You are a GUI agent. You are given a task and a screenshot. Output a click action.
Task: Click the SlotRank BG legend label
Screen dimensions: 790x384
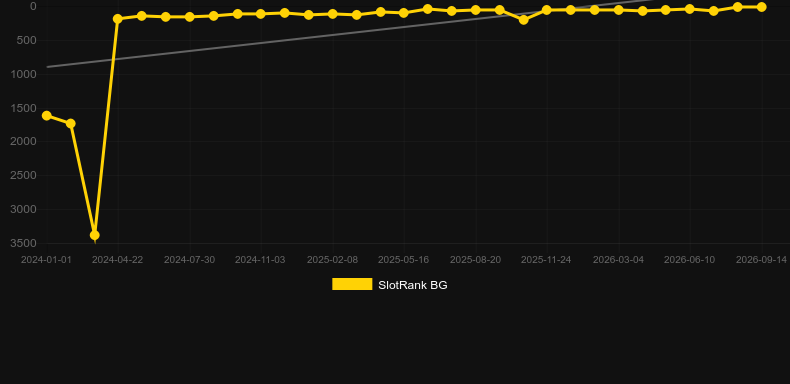pos(413,285)
